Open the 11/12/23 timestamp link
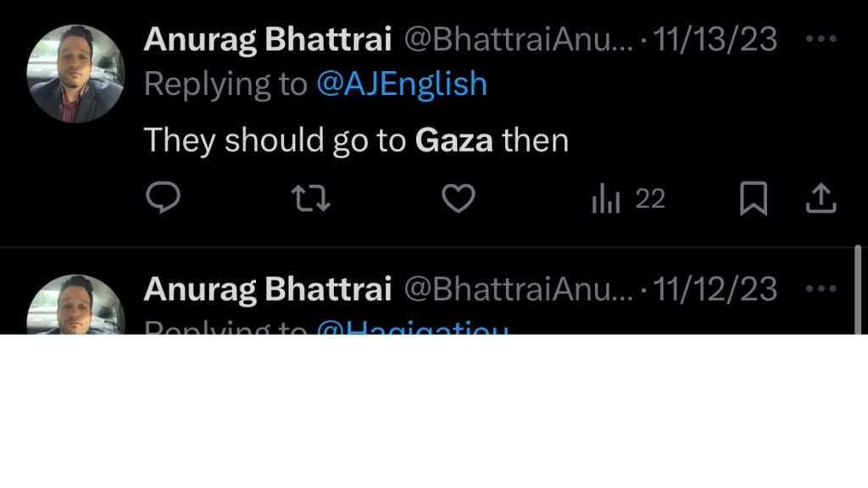The image size is (868, 488). tap(715, 289)
